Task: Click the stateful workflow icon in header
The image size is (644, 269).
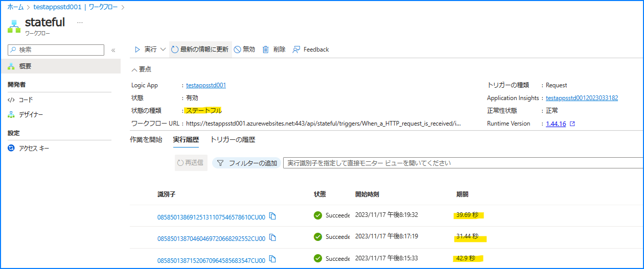Action: [x=14, y=26]
